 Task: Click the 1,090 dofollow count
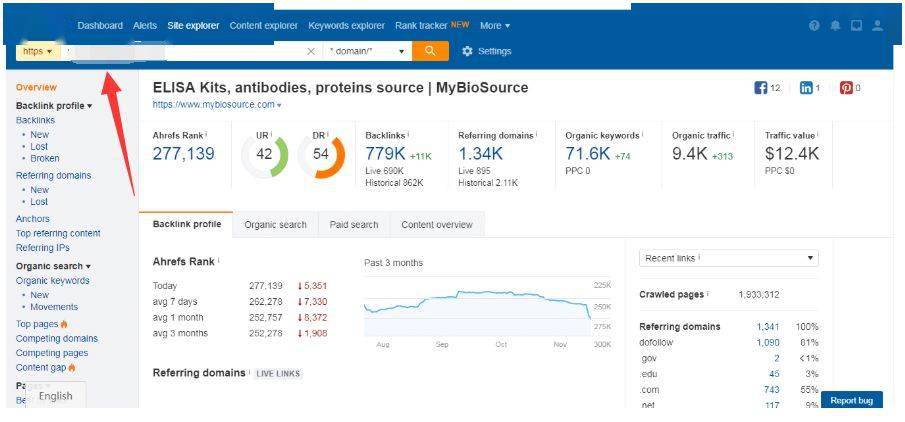click(768, 342)
